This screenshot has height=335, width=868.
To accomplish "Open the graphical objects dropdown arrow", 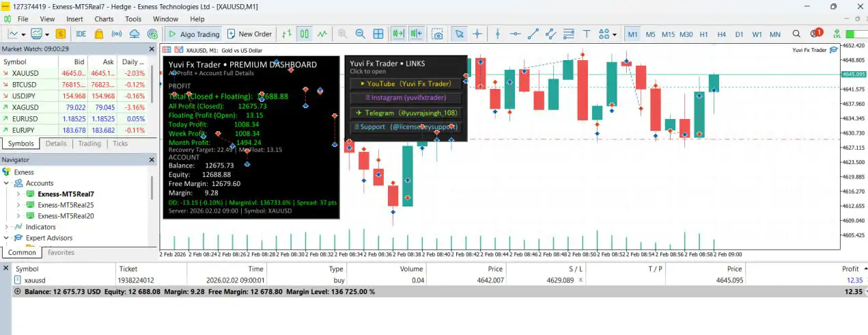I will [615, 34].
